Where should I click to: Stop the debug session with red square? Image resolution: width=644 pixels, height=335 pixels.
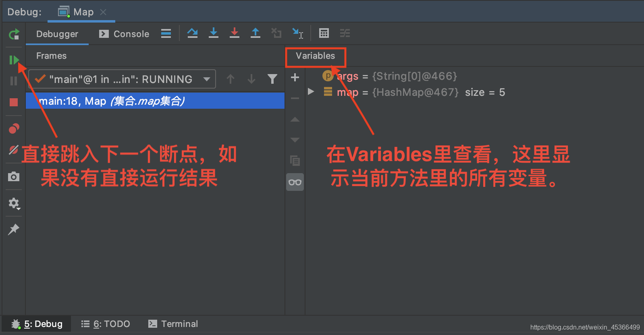(14, 102)
